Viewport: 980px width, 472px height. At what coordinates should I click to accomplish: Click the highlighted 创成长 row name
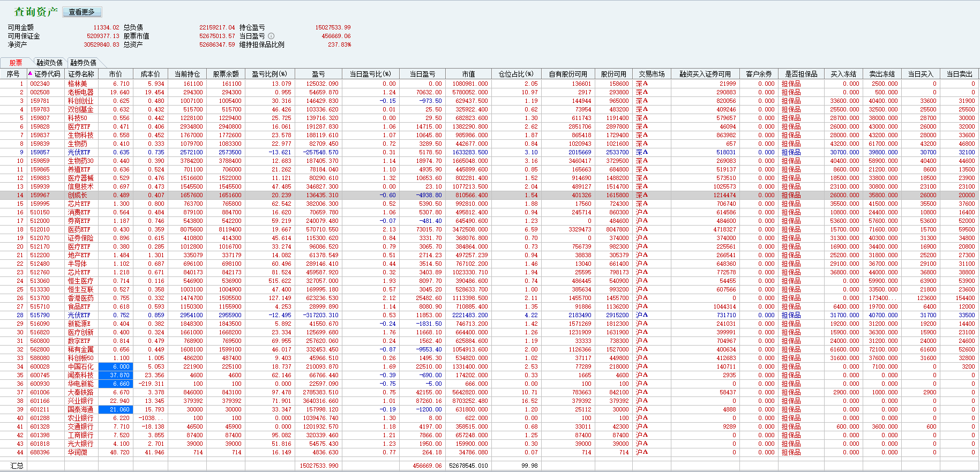click(77, 195)
